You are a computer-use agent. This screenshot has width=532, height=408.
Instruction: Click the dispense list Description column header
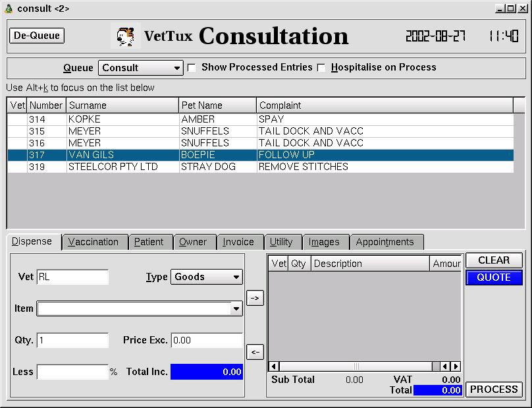(x=370, y=264)
